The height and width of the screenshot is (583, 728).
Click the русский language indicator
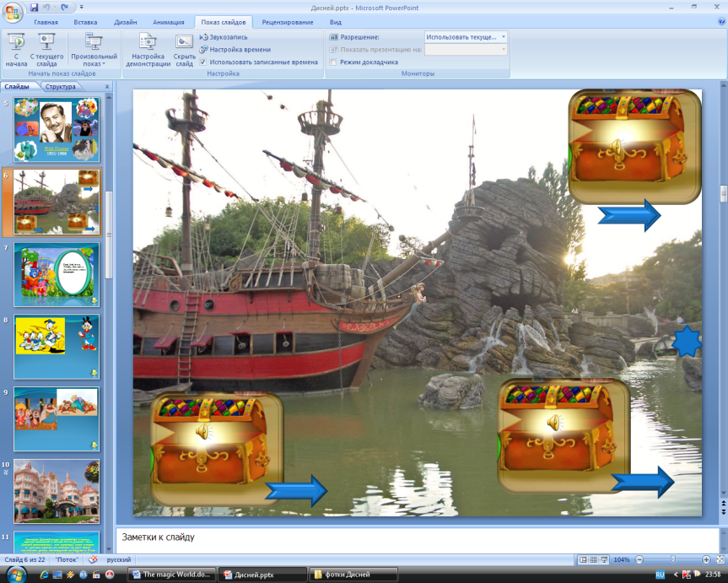click(x=119, y=559)
